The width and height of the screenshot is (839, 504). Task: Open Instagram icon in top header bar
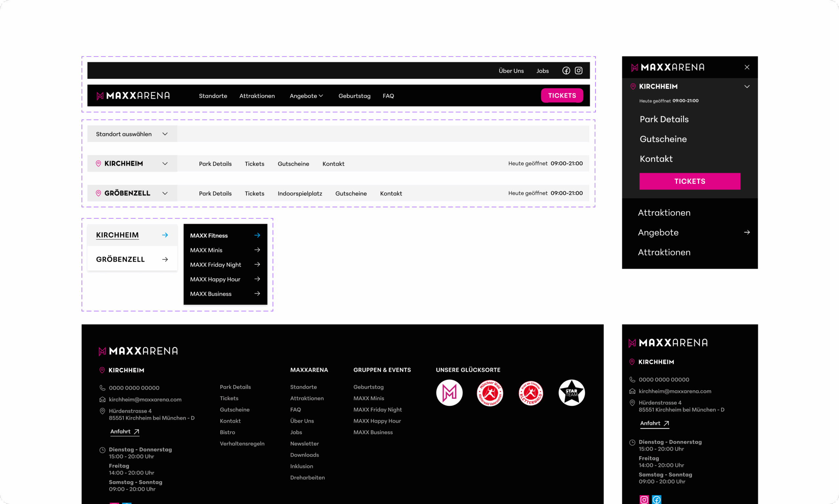[x=579, y=71]
